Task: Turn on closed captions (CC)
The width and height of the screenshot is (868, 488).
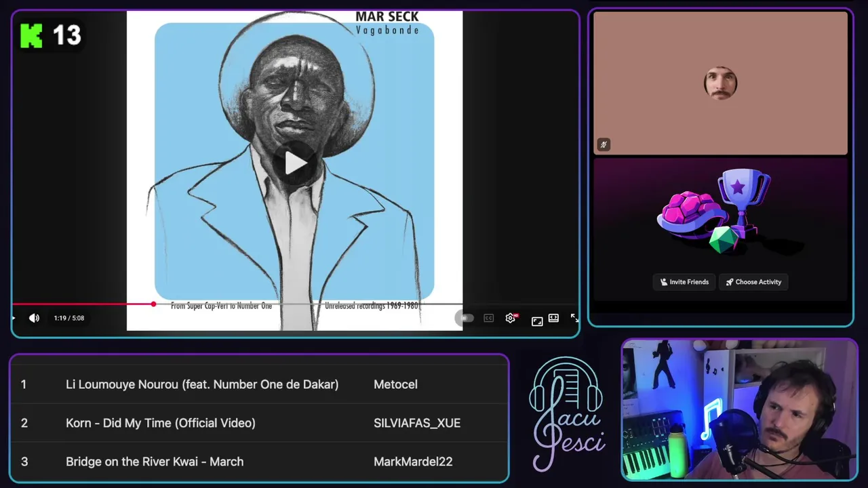Action: click(x=488, y=318)
